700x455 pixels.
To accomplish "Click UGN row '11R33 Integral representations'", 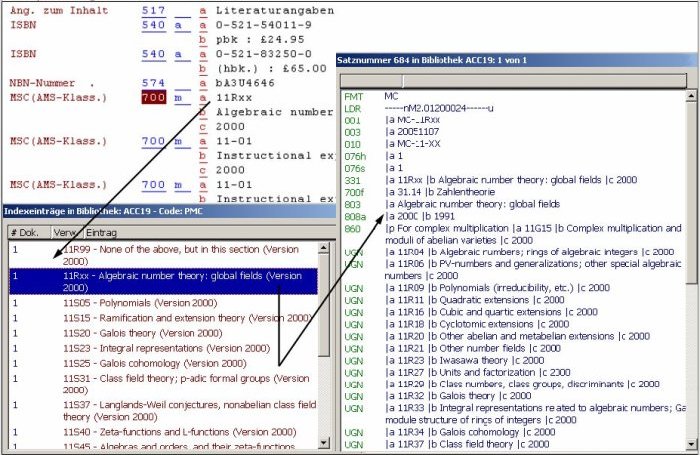I will (513, 414).
